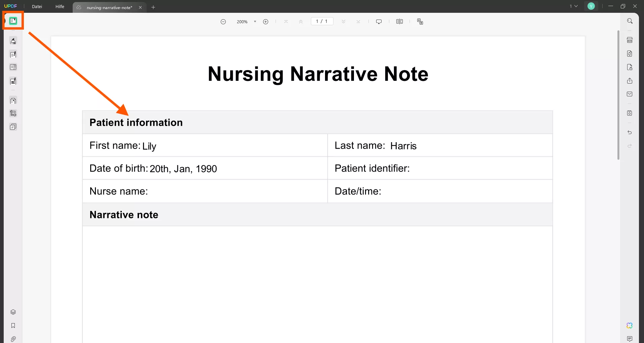Click the OCR recognize text icon
Image resolution: width=644 pixels, height=343 pixels.
630,40
